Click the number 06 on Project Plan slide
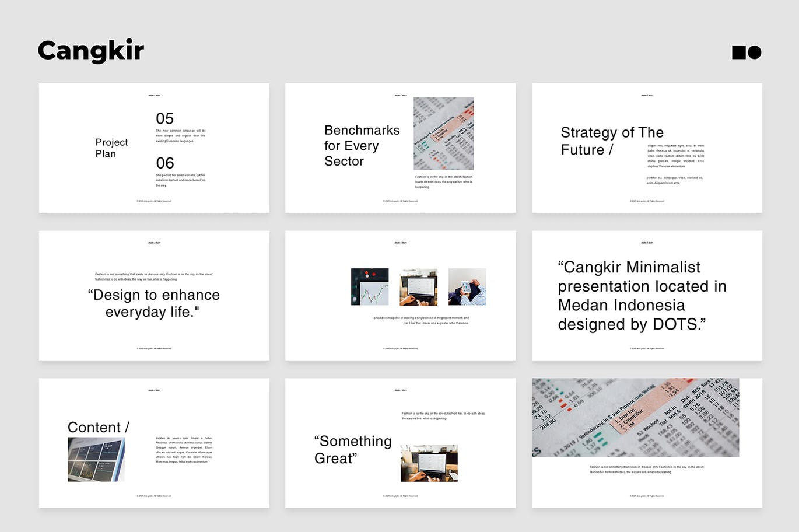799x532 pixels. coord(164,163)
